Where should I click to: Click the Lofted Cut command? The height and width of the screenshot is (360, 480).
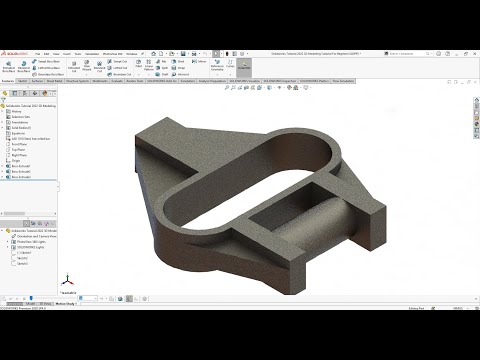tap(117, 68)
